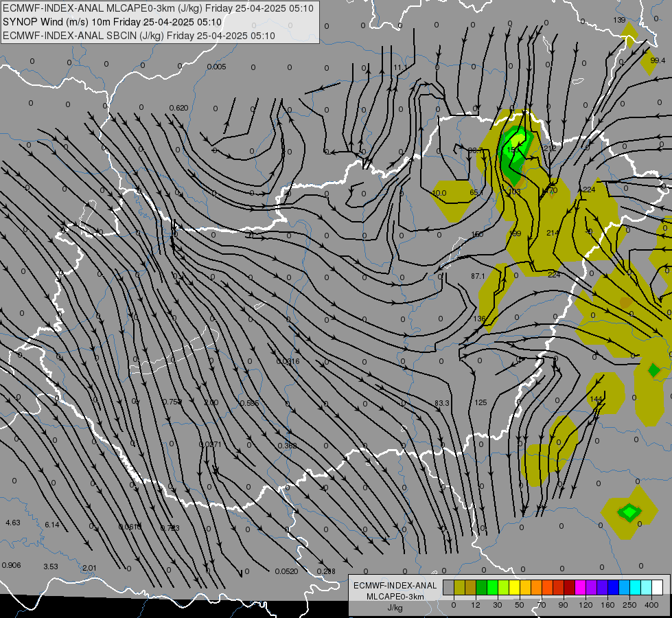Click the olive-yellow legend swatch

tap(460, 587)
